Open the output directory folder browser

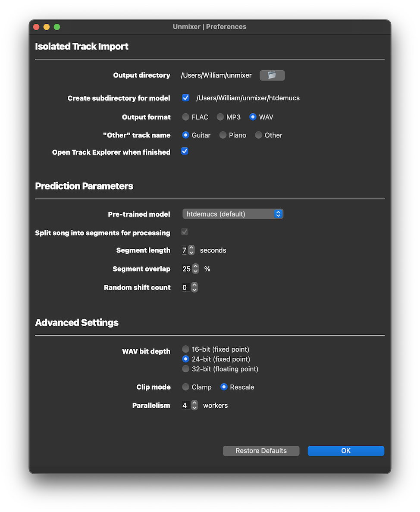point(272,75)
